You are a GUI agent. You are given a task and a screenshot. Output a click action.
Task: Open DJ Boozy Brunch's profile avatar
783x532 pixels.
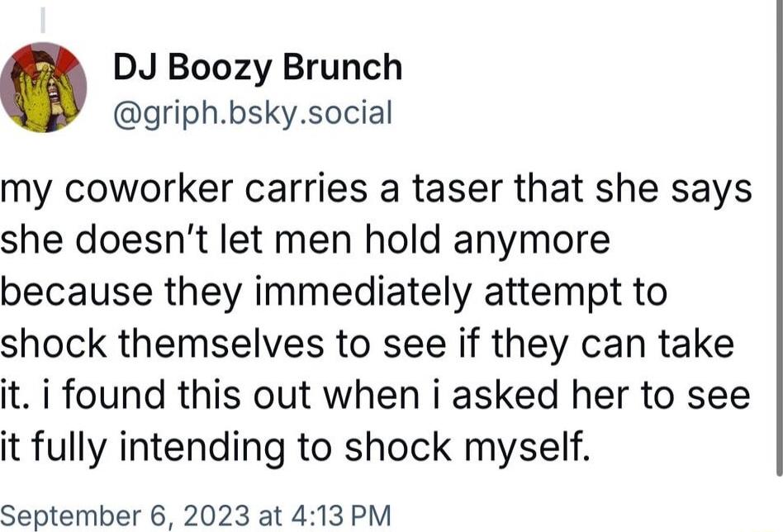[x=43, y=88]
